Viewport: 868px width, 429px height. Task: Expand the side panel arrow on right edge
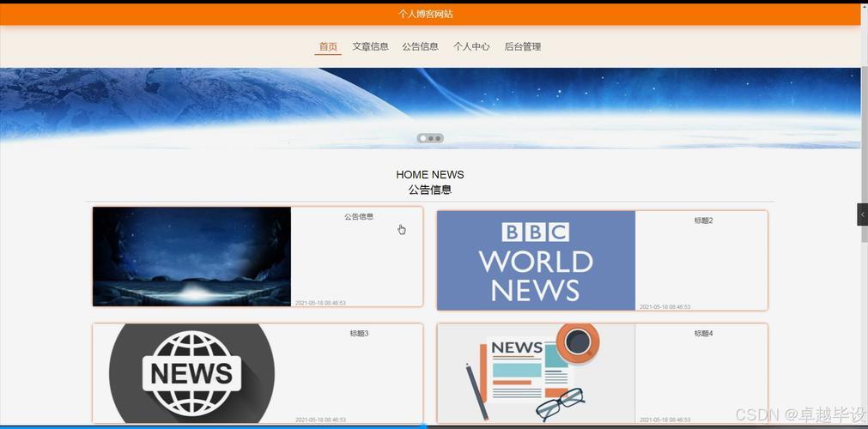(863, 214)
